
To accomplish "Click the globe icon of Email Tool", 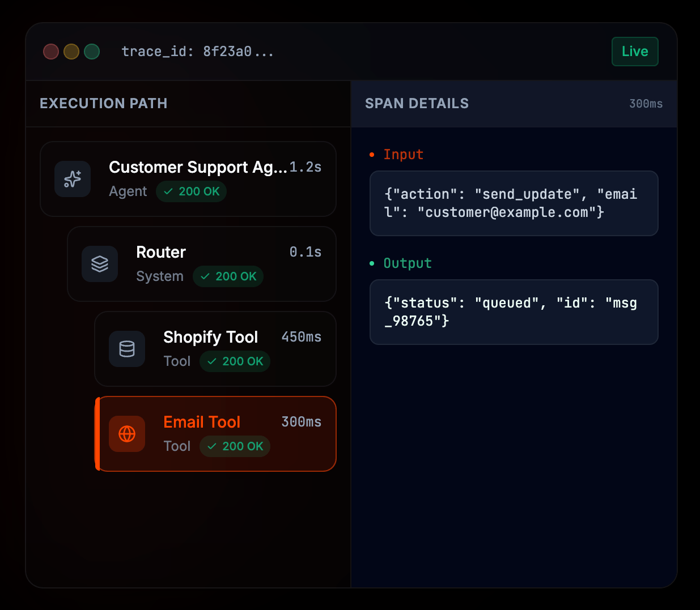I will point(127,434).
